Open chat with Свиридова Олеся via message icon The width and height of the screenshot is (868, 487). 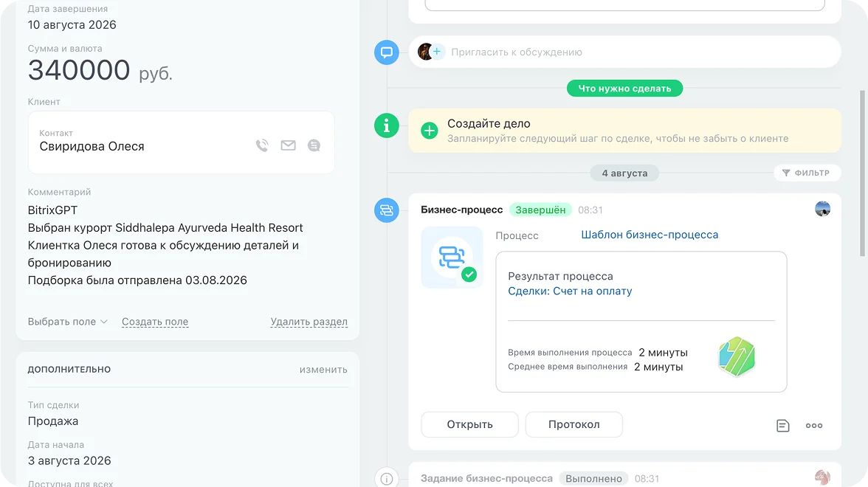pos(314,145)
